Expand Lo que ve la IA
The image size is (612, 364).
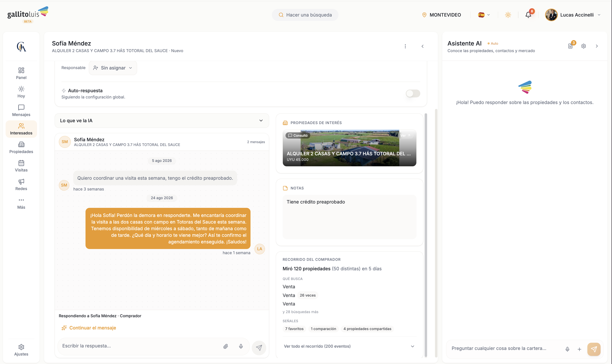click(x=162, y=120)
